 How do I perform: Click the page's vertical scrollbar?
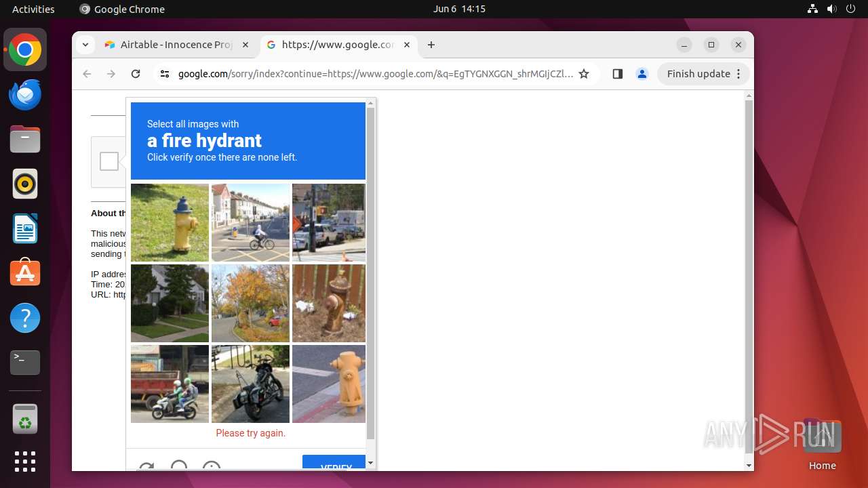(749, 277)
